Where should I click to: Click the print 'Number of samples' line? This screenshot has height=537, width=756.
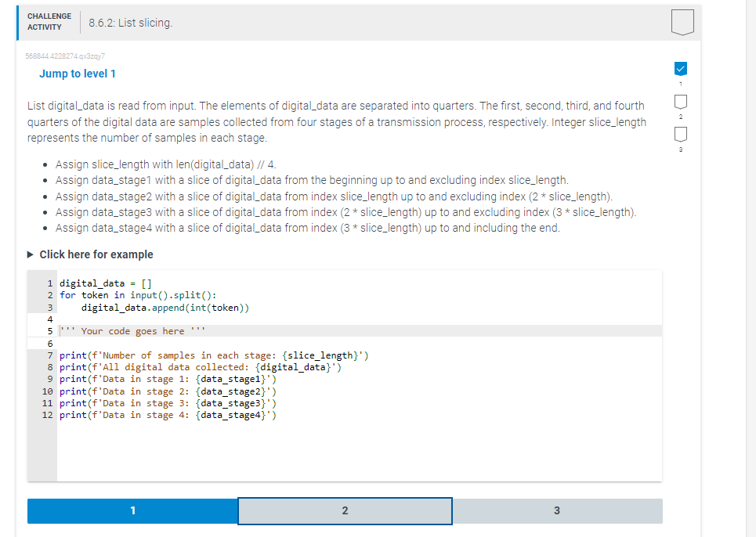214,355
